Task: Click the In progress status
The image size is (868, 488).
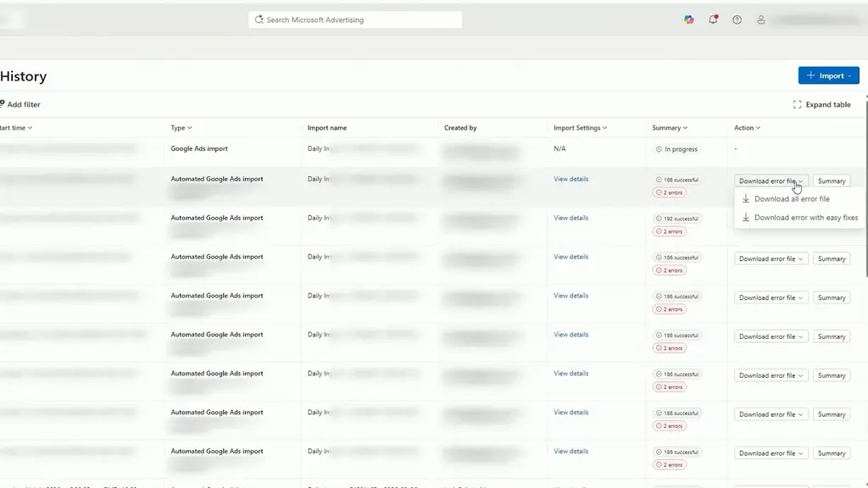Action: click(x=676, y=149)
